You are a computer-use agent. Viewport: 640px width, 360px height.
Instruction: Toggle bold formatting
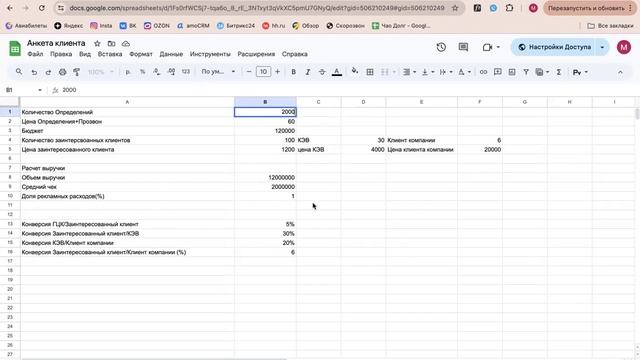tap(293, 72)
